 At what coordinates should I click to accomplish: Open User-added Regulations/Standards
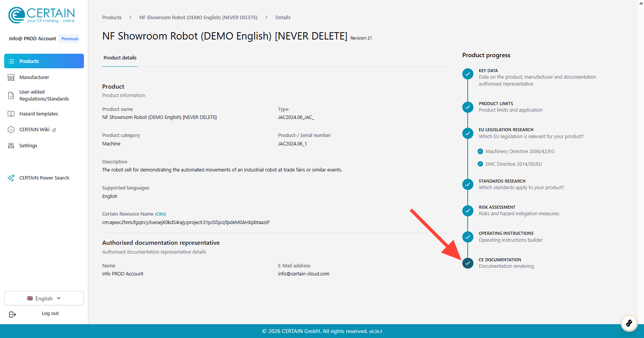click(x=44, y=95)
